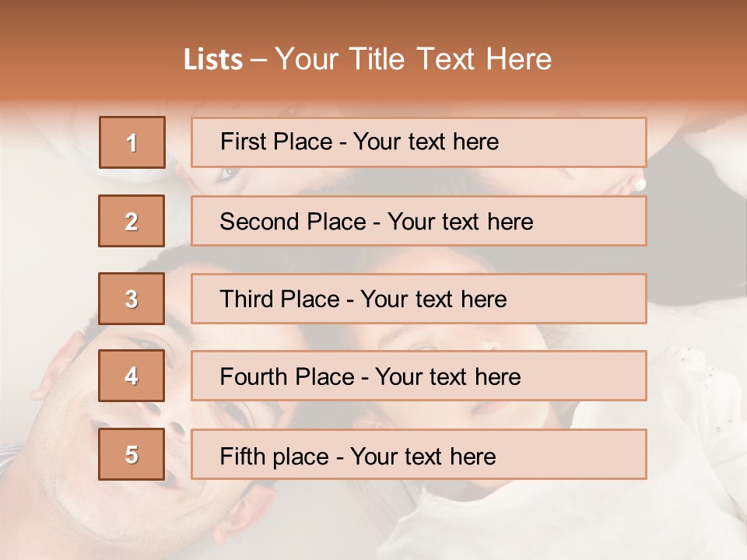Screen dimensions: 747x560
Task: Select the number 1 box
Action: [x=132, y=142]
